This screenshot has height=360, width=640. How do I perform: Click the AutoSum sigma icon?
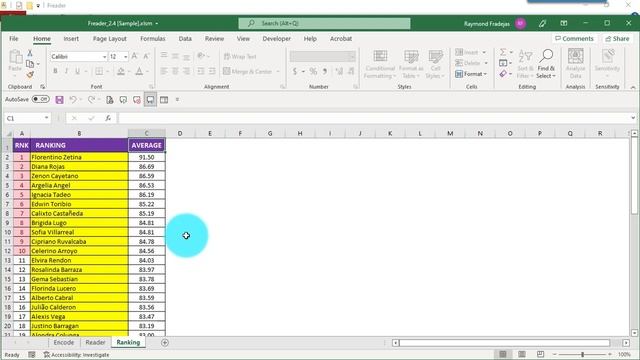[503, 52]
